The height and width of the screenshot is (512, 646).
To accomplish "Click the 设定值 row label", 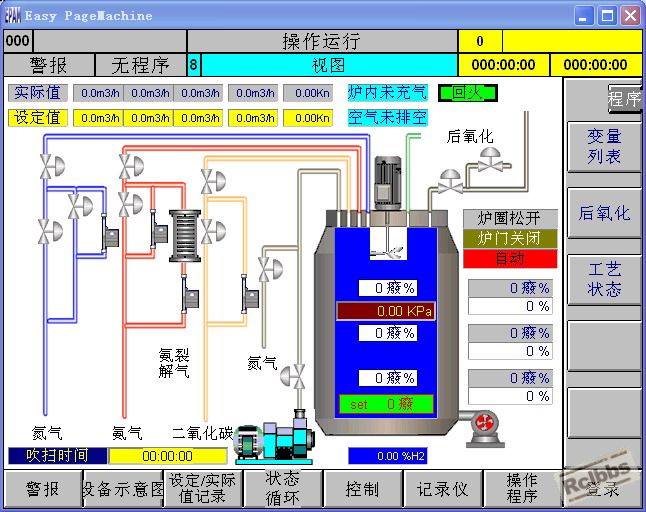I will (37, 118).
